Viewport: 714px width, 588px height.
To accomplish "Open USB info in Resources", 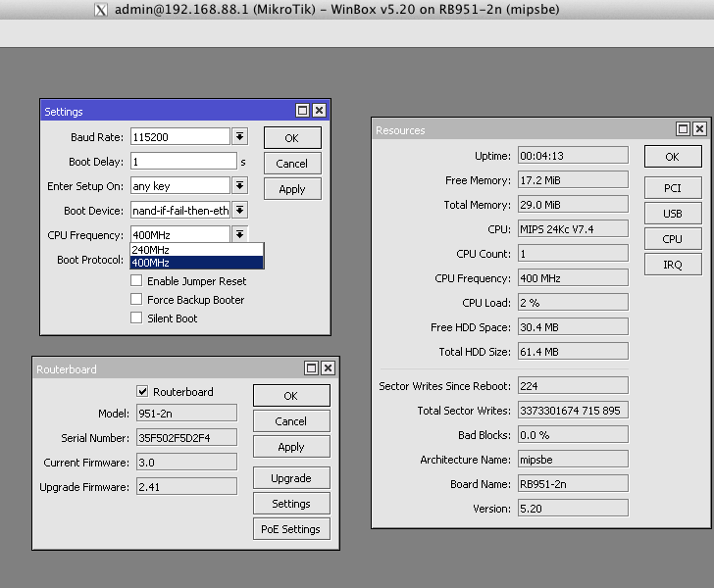I will tap(673, 214).
